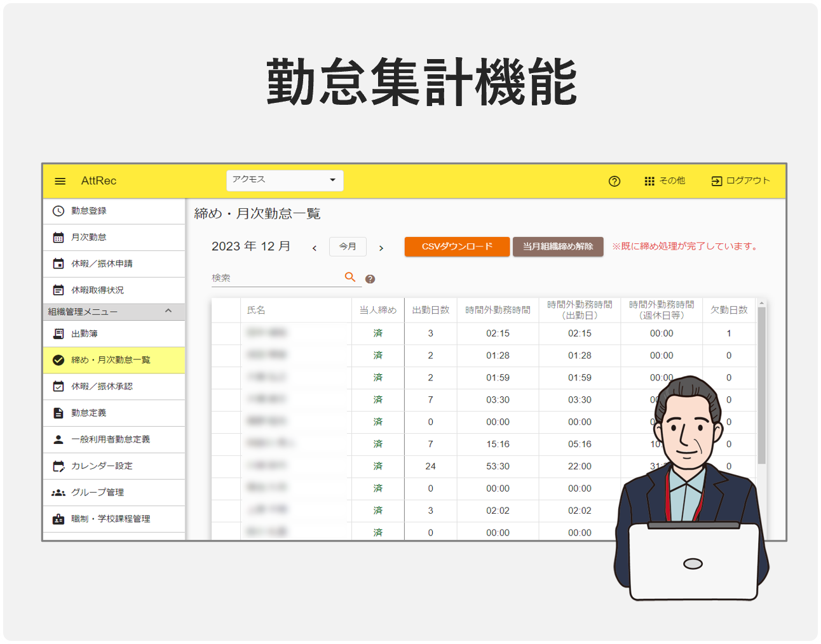Click the clock icon beside 勤怠登録
821x644 pixels.
pyautogui.click(x=58, y=211)
